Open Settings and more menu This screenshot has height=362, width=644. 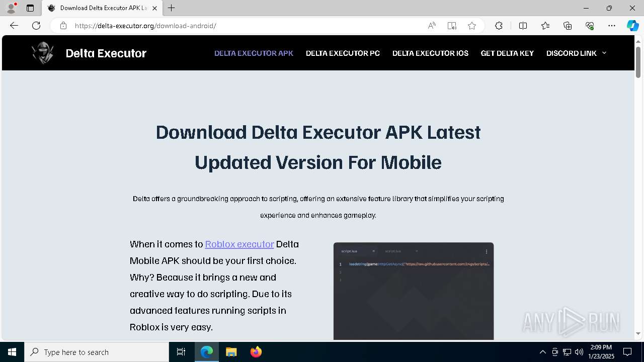[612, 26]
